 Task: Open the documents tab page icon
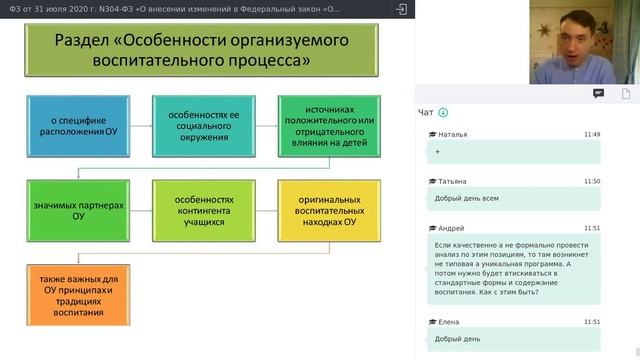point(626,93)
